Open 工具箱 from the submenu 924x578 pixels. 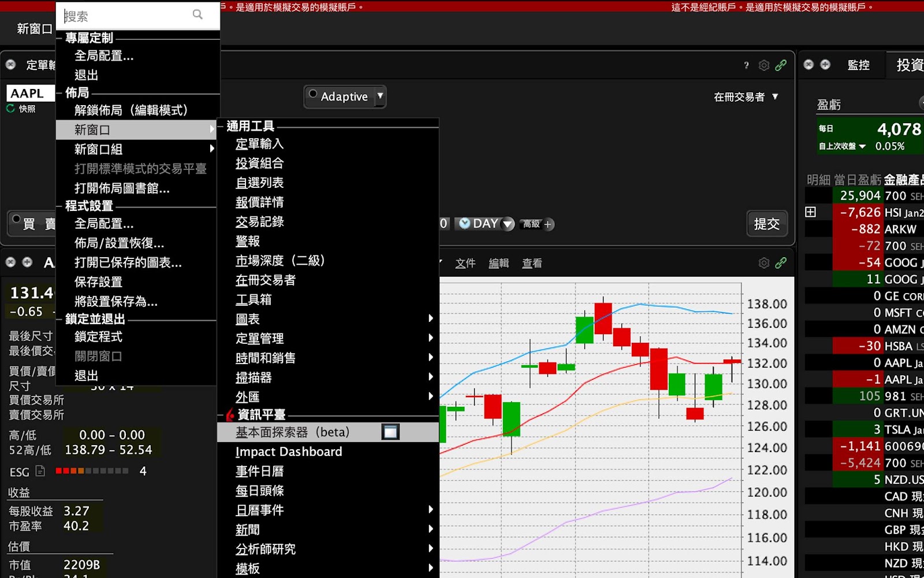tap(328, 299)
